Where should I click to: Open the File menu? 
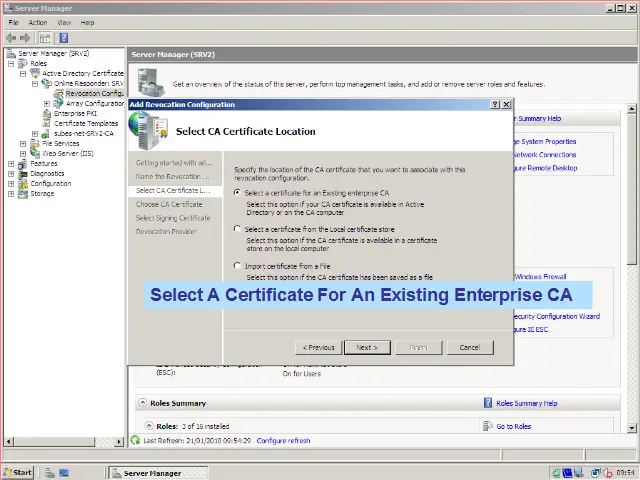pos(13,22)
